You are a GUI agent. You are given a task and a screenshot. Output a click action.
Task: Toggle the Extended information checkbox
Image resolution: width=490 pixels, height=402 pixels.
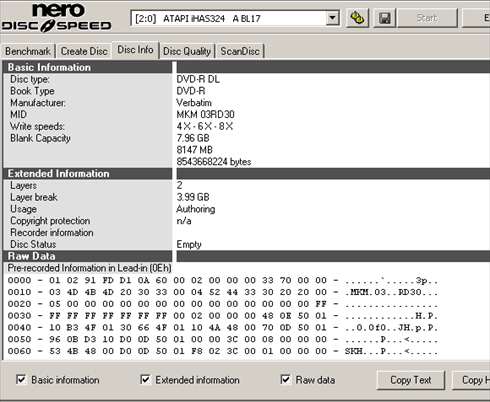(145, 379)
